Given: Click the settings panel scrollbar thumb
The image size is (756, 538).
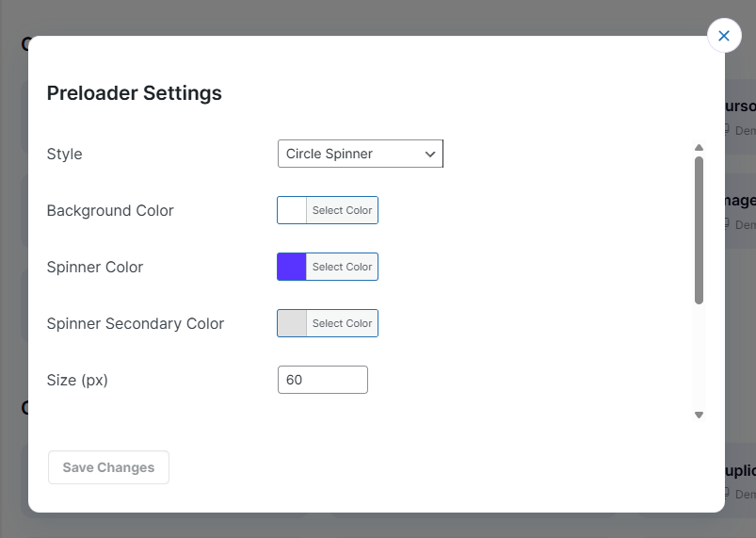Looking at the screenshot, I should tap(699, 230).
